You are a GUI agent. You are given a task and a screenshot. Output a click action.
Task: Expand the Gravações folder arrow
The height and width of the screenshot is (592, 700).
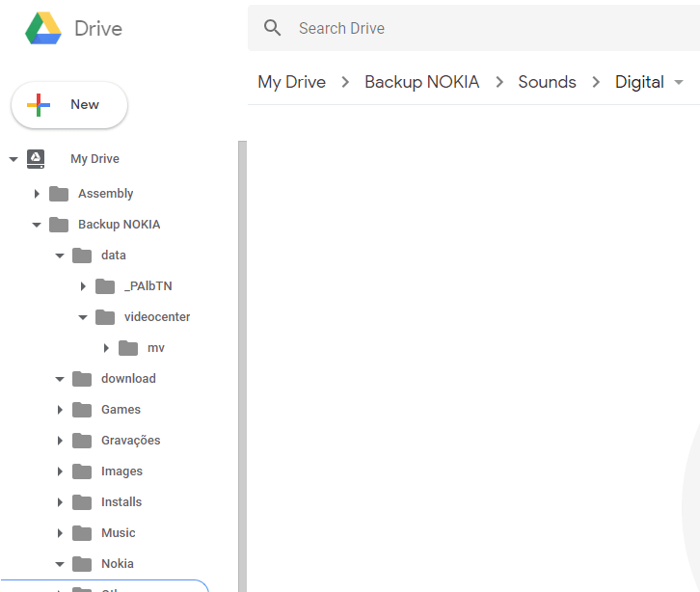60,441
